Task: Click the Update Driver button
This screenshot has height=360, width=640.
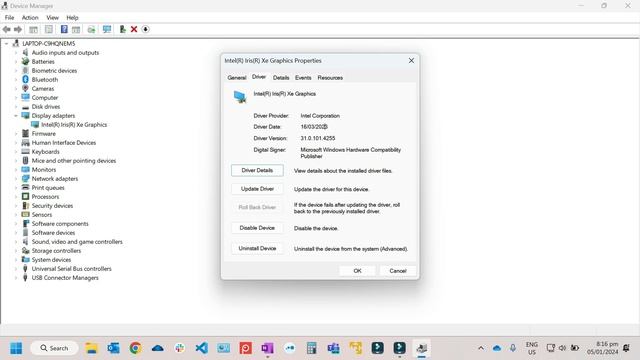Action: (257, 189)
